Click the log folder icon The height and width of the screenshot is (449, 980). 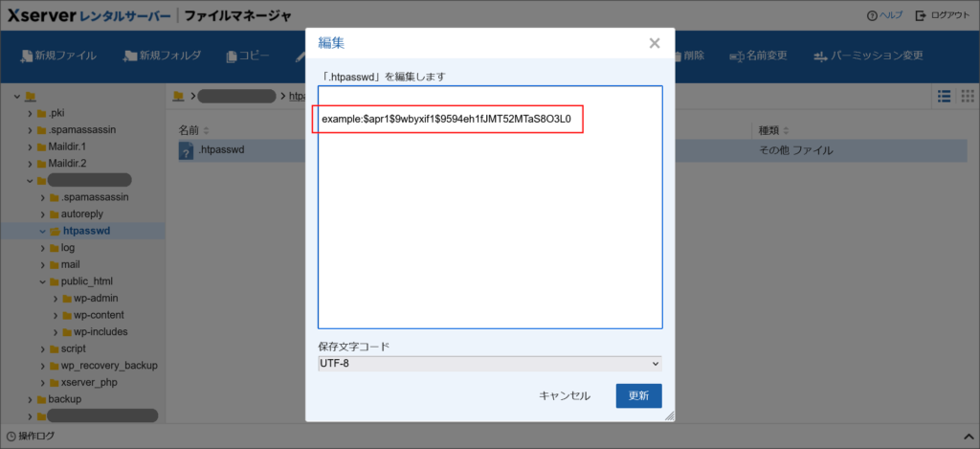(x=55, y=248)
